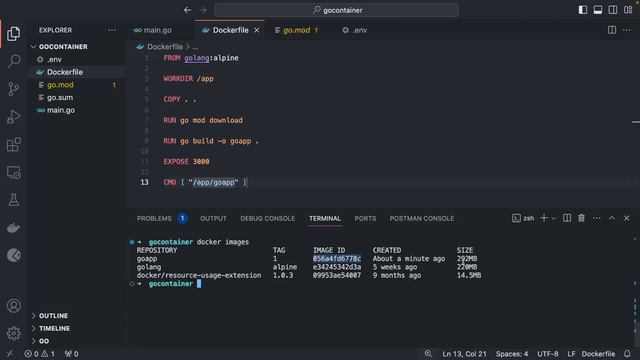Go forward with the right arrow

point(203,10)
